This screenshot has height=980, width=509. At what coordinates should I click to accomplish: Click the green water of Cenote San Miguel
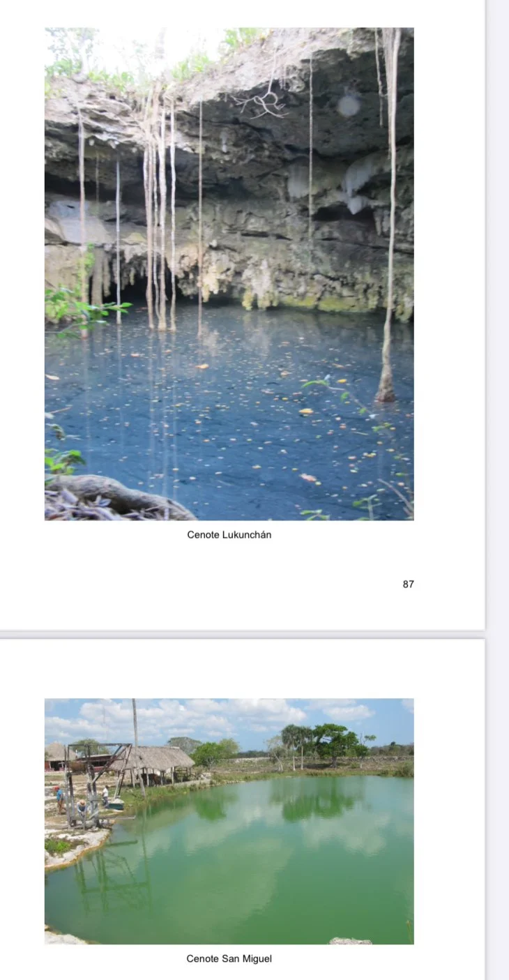coord(265,872)
